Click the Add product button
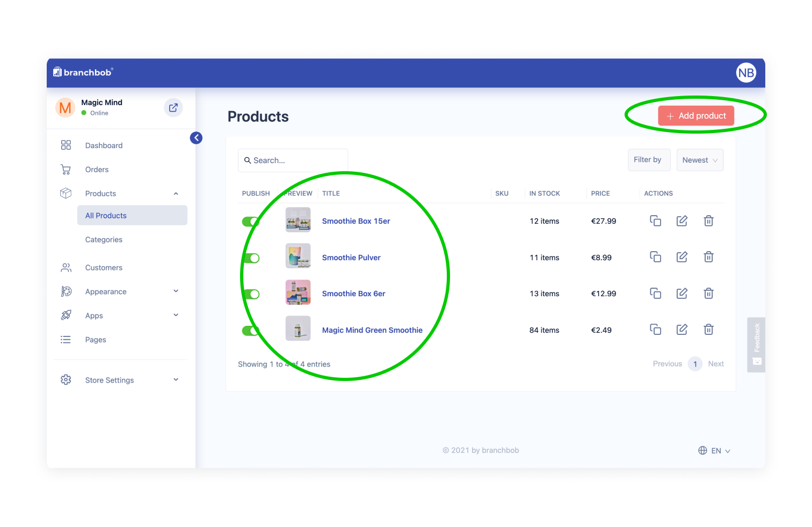Viewport: 812px width, 527px height. point(695,115)
